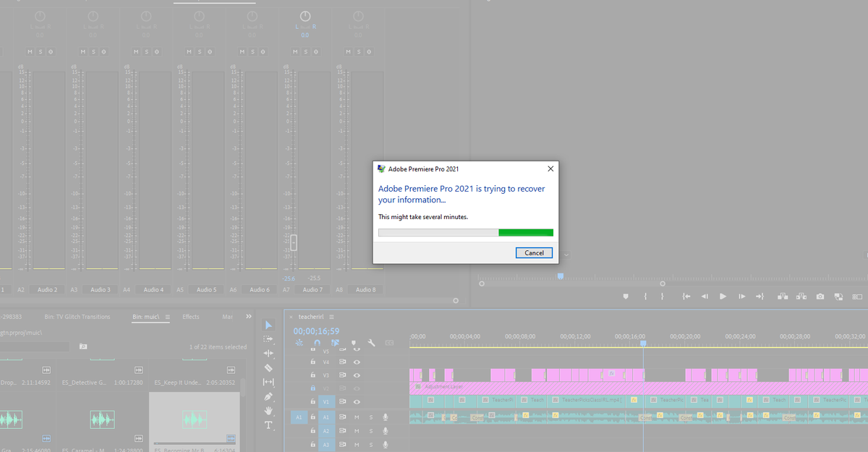Select the Pen tool

pyautogui.click(x=268, y=396)
